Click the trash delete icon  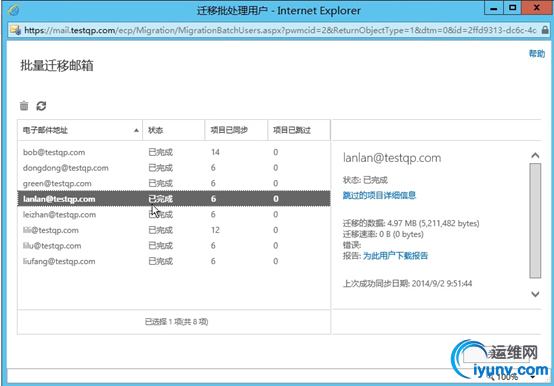pos(24,106)
